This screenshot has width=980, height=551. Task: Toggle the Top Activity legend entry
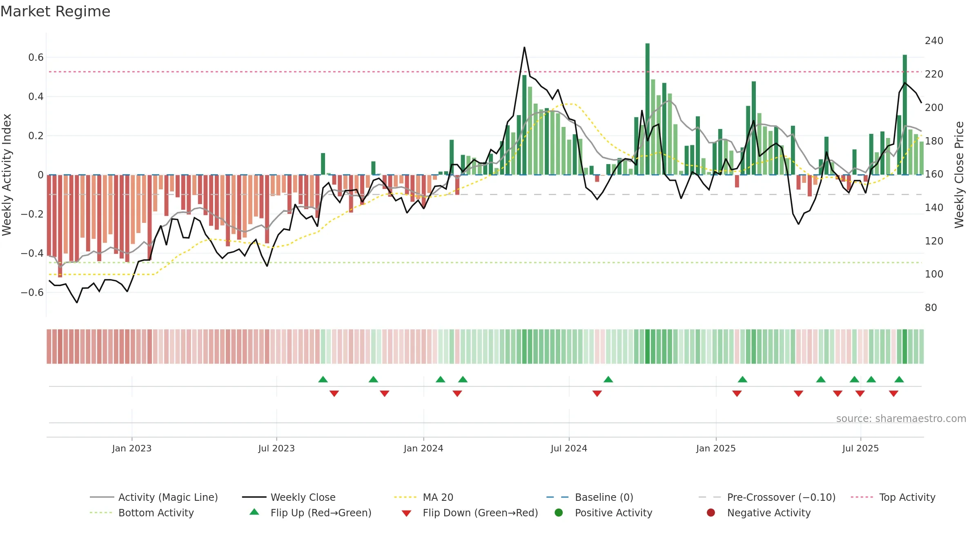(x=893, y=497)
